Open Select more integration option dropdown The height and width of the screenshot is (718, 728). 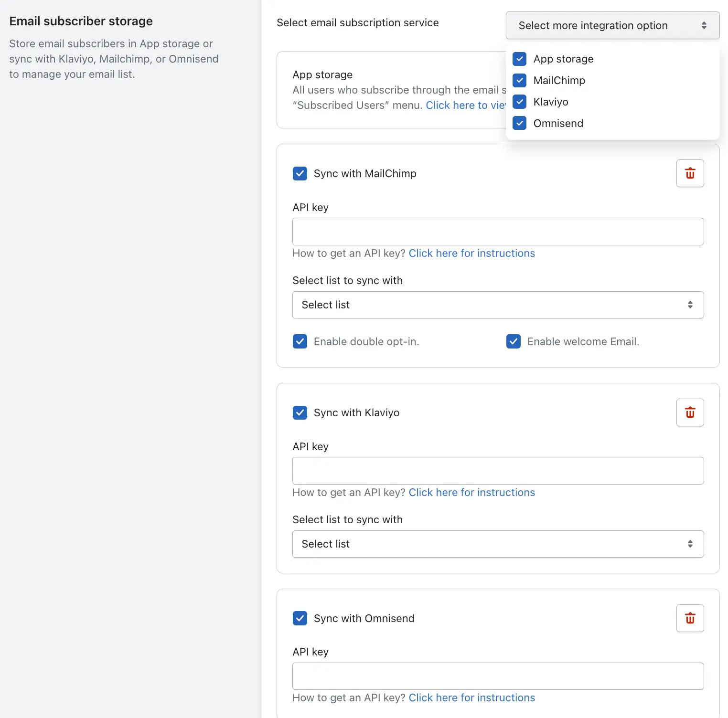[x=612, y=25]
